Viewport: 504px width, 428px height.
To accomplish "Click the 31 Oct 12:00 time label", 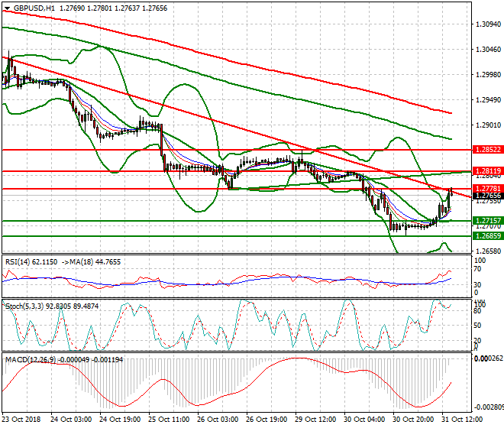I will pyautogui.click(x=464, y=419).
